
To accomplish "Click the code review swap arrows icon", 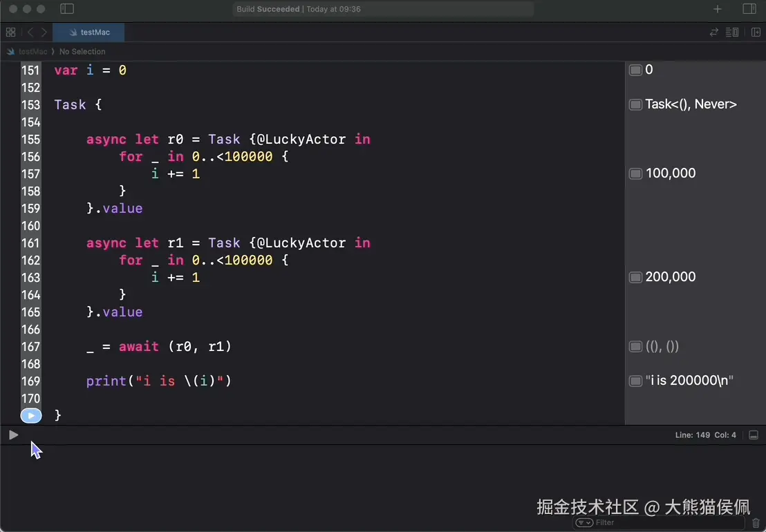I will pos(713,32).
